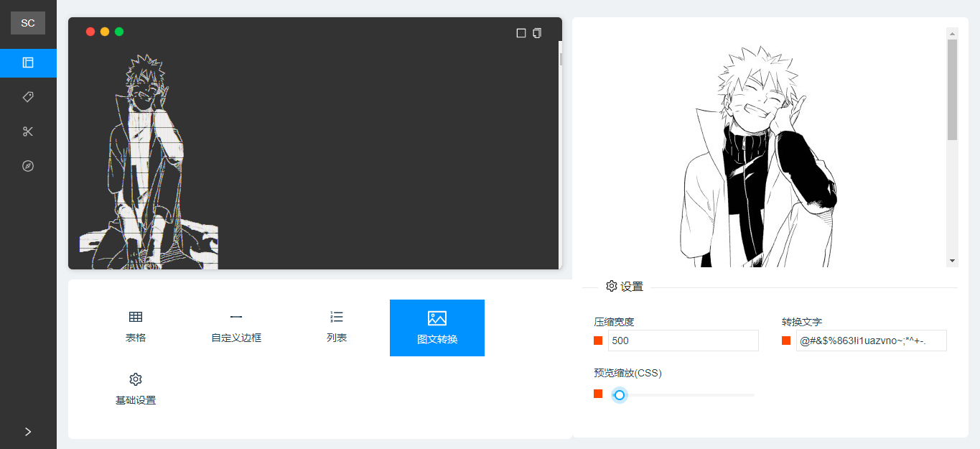Open the compass sidebar icon
This screenshot has height=449, width=980.
tap(28, 166)
